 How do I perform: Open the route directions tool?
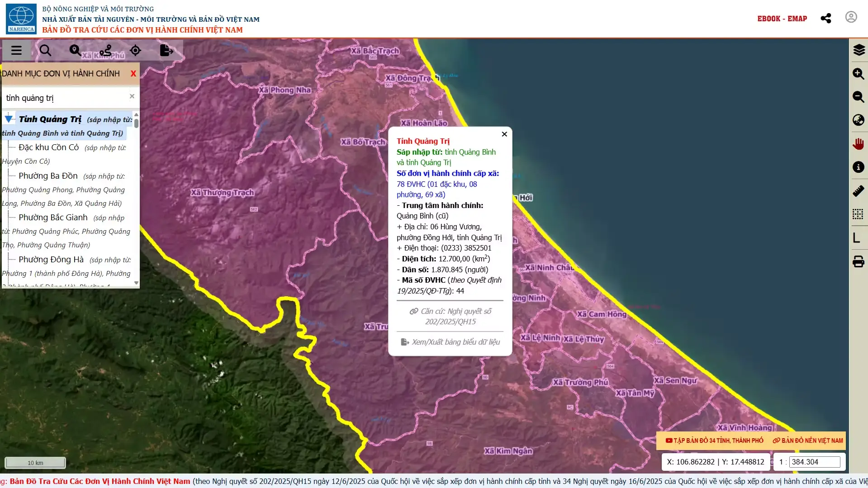(x=105, y=50)
